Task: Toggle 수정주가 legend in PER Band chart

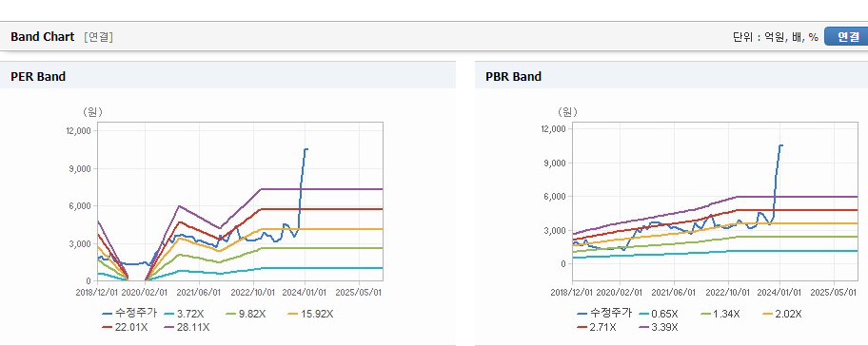Action: point(129,314)
